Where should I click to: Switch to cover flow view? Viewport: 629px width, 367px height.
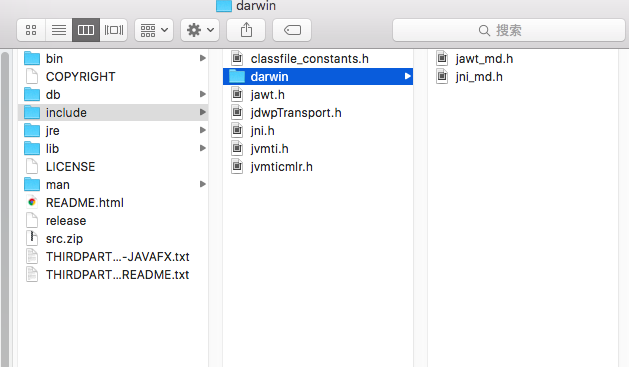point(114,30)
